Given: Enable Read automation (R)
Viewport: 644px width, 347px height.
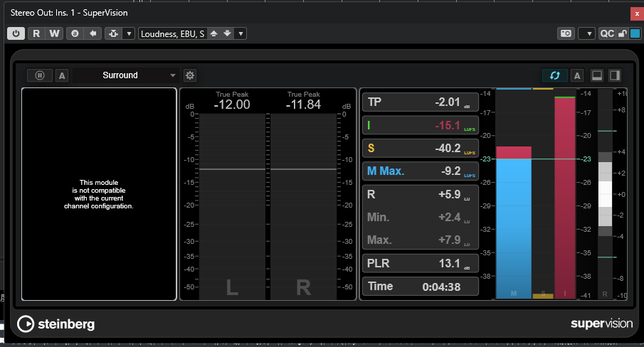Looking at the screenshot, I should (x=36, y=33).
